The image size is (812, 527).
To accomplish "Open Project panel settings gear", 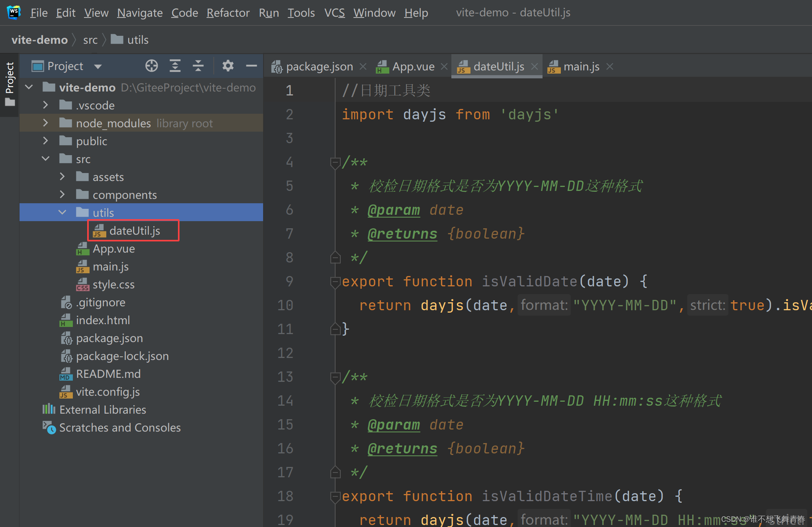I will [228, 66].
